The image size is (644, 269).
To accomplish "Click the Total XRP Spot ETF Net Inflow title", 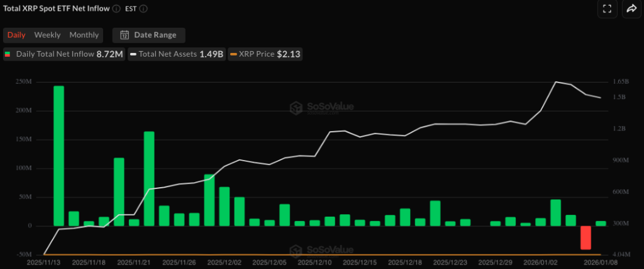I will (56, 9).
